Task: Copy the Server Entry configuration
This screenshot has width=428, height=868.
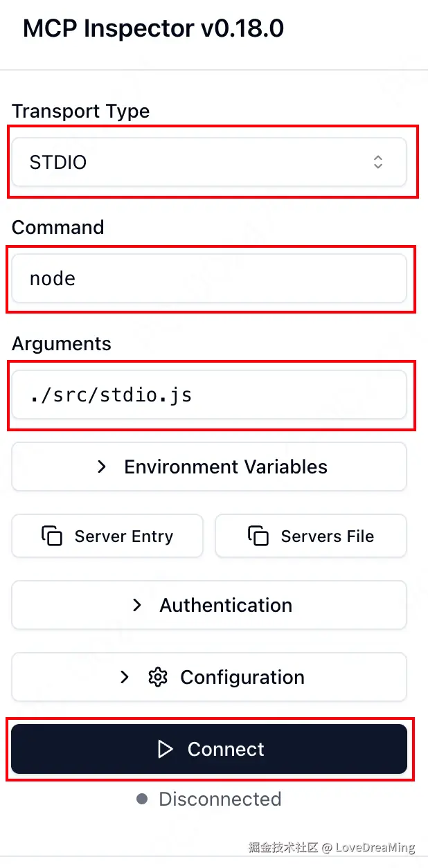Action: click(x=107, y=536)
